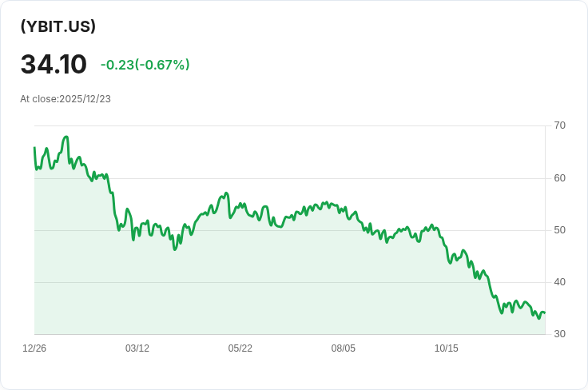Select the 10/15 date label on x-axis
This screenshot has height=390, width=588.
(447, 348)
